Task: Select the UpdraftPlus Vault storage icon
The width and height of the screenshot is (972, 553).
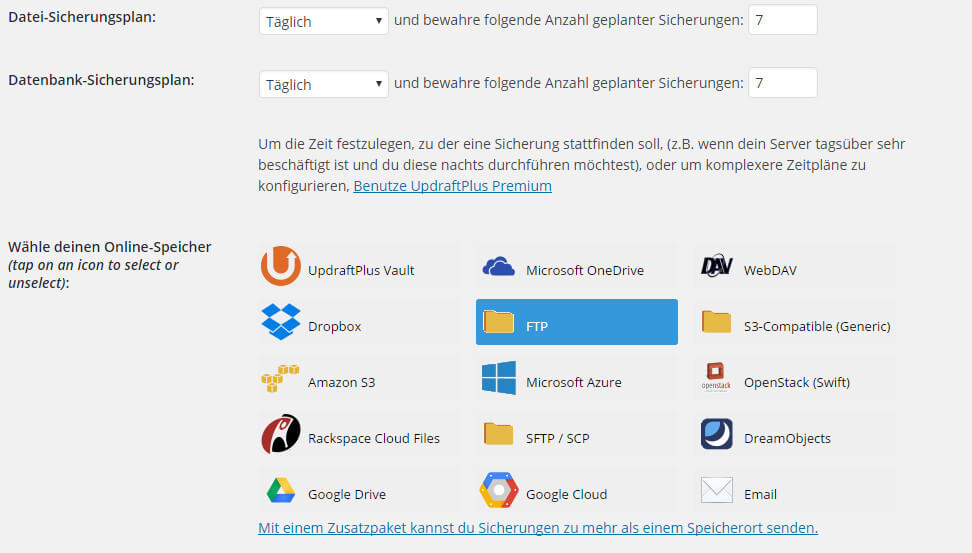Action: tap(281, 266)
